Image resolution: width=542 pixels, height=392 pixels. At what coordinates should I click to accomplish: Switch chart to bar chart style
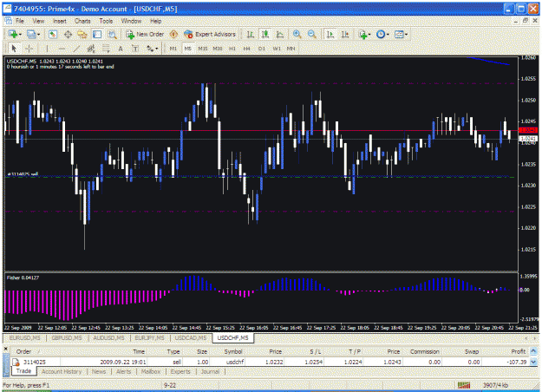pos(251,34)
